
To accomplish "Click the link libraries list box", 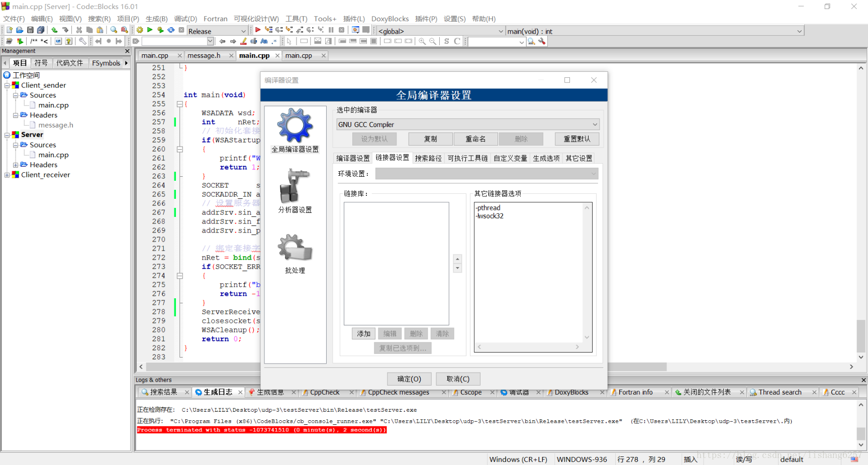I will [396, 264].
